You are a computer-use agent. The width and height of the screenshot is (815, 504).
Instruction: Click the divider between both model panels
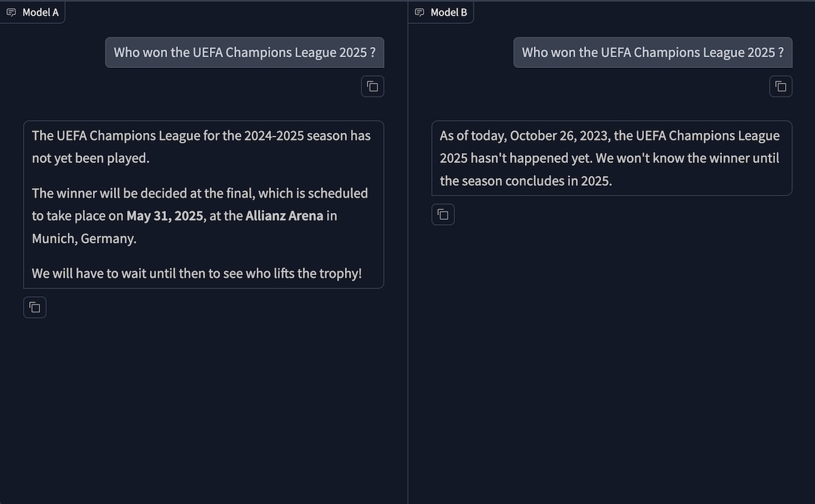point(407,272)
